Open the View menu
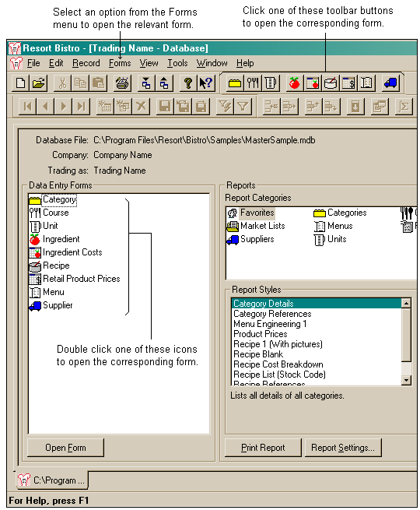The height and width of the screenshot is (510, 420). [149, 63]
